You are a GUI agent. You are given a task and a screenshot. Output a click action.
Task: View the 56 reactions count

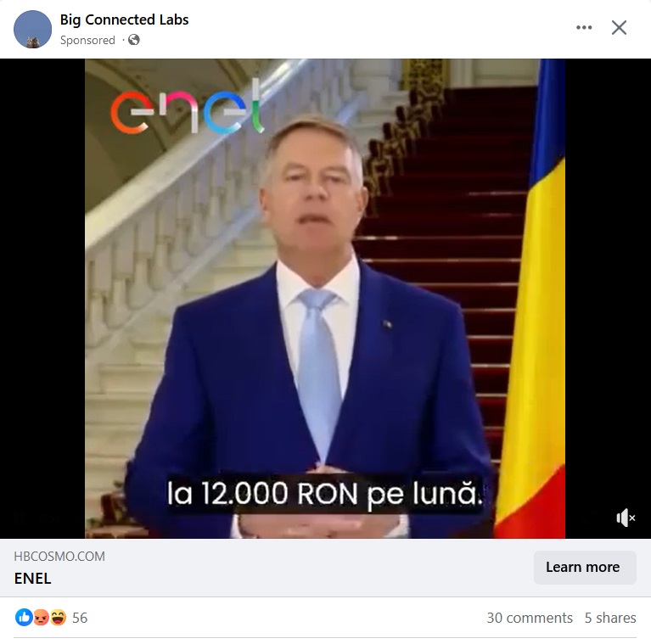(80, 618)
